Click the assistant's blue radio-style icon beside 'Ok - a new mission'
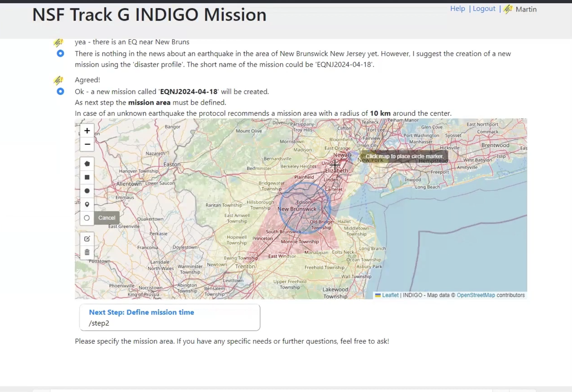This screenshot has height=392, width=572. (x=60, y=92)
